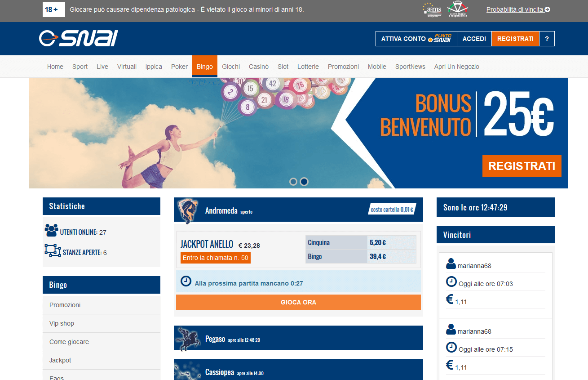Viewport: 588px width, 380px height.
Task: Click the Utenti Online people icon
Action: (52, 230)
